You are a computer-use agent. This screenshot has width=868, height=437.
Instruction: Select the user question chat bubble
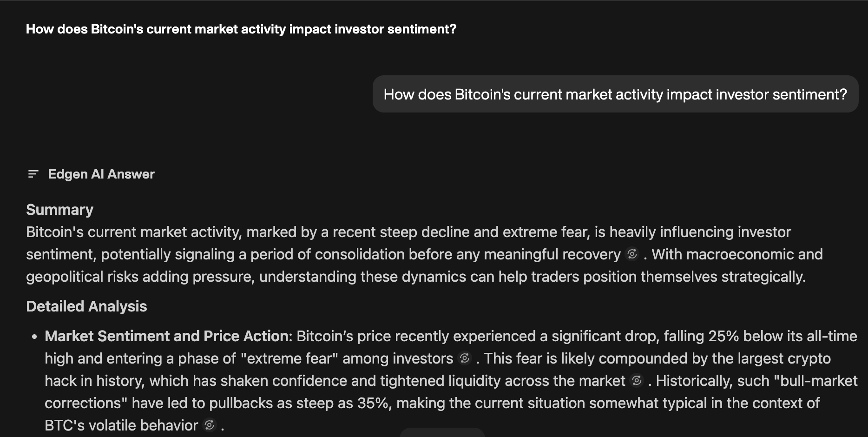point(615,94)
